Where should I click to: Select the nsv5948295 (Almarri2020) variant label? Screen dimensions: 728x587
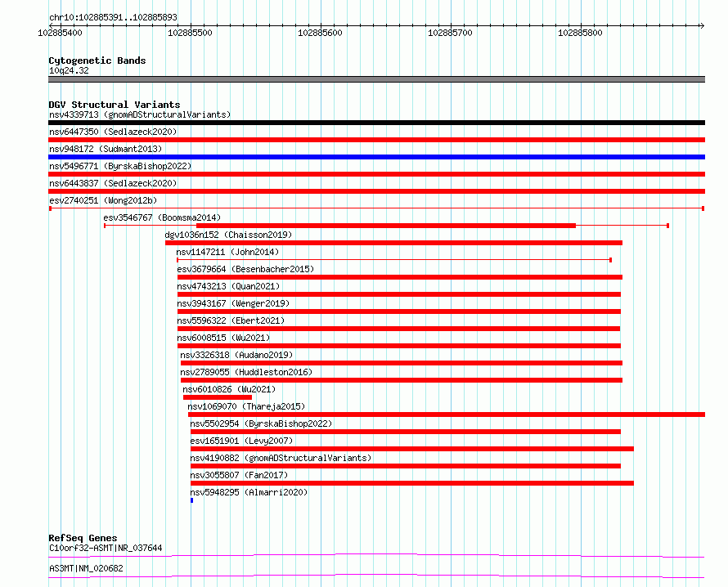point(249,492)
